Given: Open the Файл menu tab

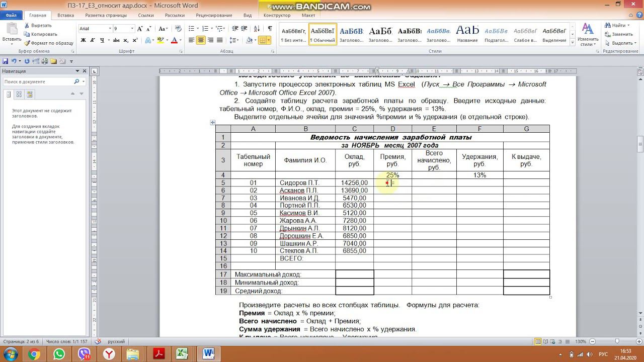Looking at the screenshot, I should (11, 16).
